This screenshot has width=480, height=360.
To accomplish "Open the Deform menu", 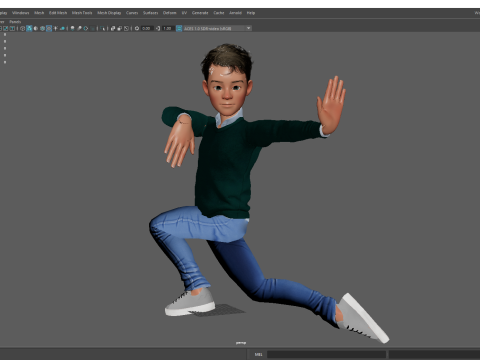I will 169,13.
